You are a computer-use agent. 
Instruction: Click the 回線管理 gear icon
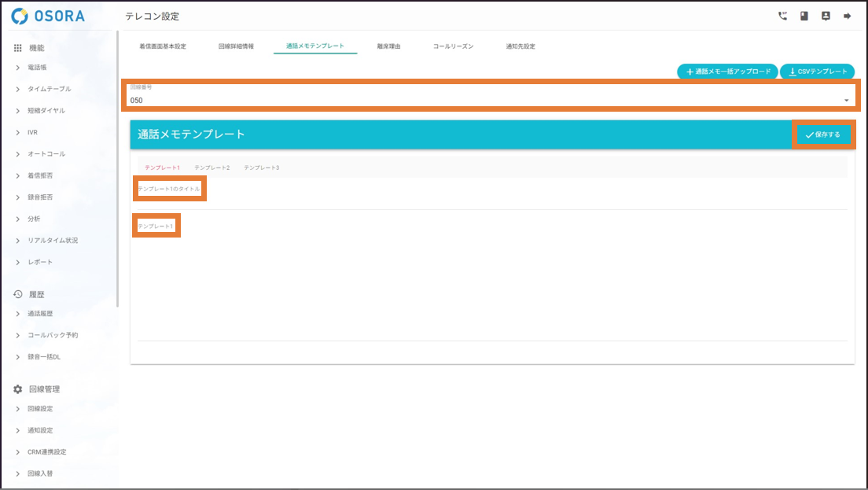[17, 389]
